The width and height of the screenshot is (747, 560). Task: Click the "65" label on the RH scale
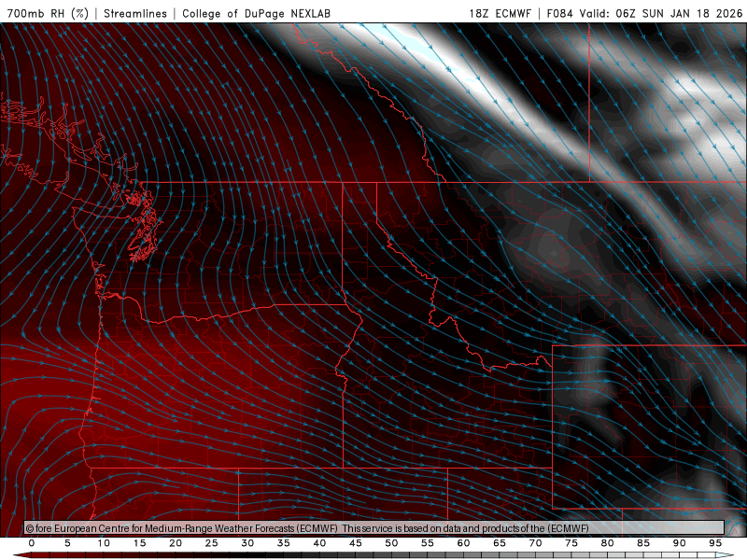(500, 543)
